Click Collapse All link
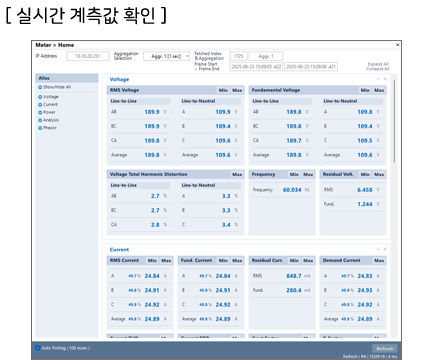 (x=377, y=69)
